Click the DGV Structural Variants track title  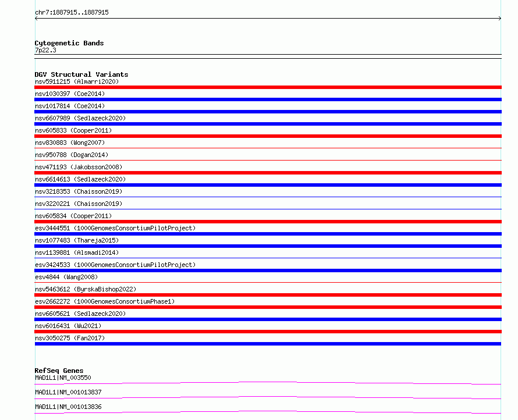click(x=81, y=74)
